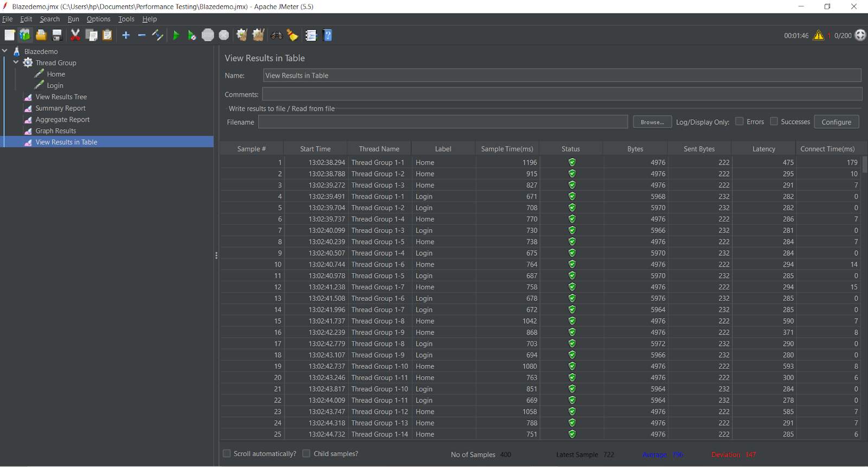Clear results with the single broom gear icon

point(242,35)
